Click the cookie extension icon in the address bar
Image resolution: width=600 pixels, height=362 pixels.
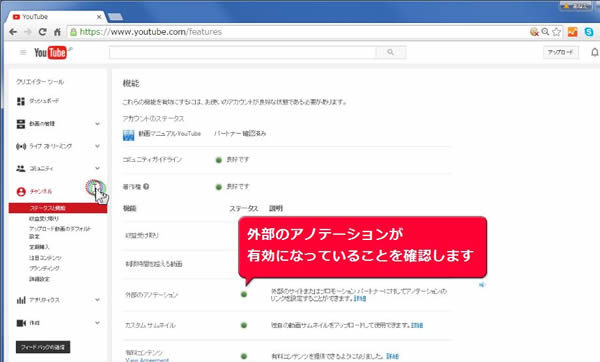coord(534,32)
